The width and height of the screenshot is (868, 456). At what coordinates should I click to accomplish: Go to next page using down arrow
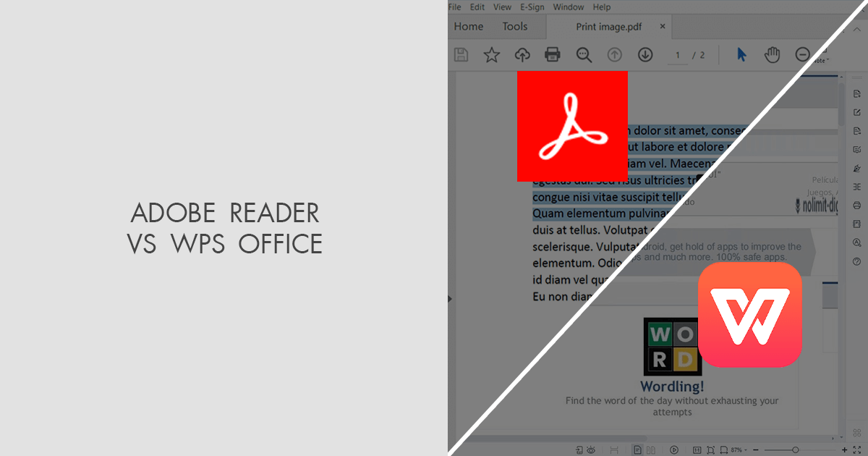[x=644, y=54]
